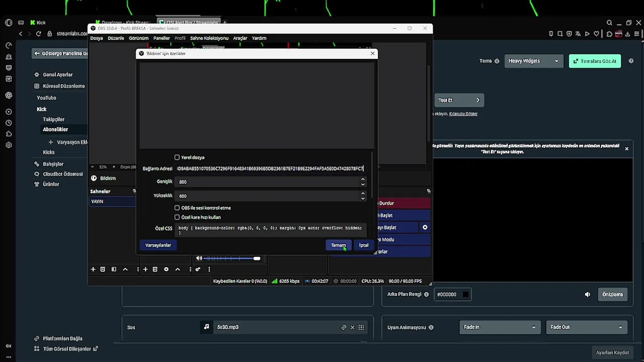Open the #000000 background color swatch
644x362 pixels.
coord(466,295)
